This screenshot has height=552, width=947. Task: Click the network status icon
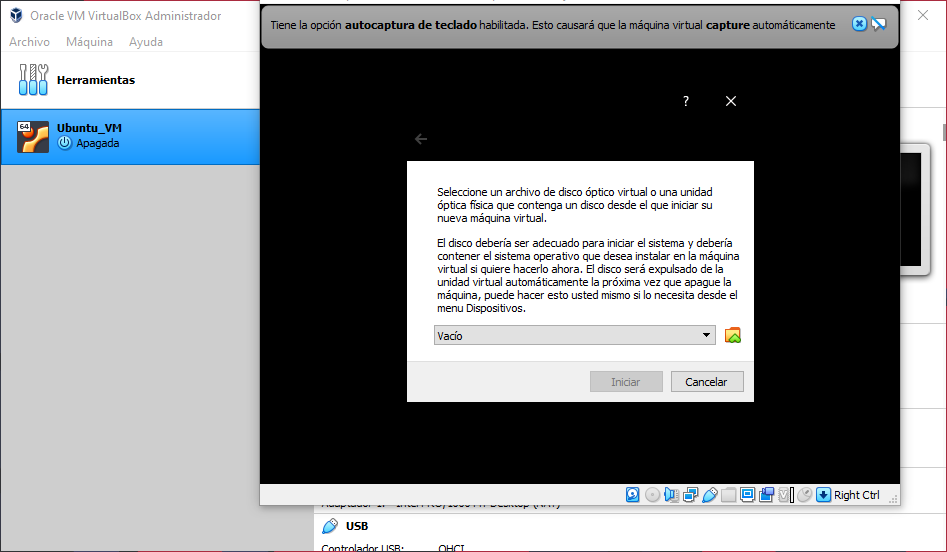click(691, 495)
